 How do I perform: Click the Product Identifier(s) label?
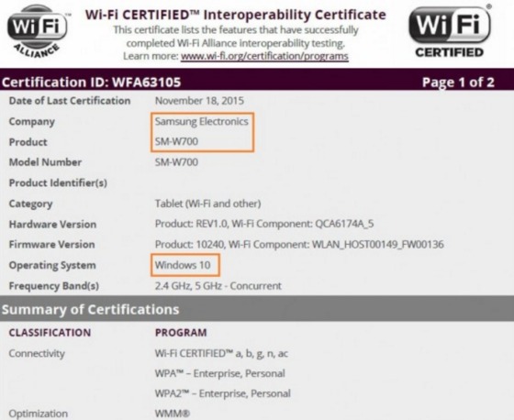pyautogui.click(x=58, y=182)
